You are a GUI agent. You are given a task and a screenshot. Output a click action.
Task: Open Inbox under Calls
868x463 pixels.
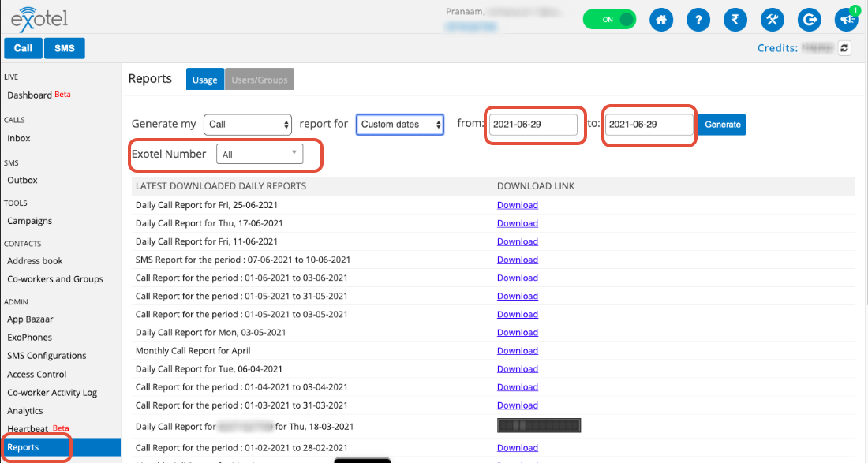pos(19,138)
